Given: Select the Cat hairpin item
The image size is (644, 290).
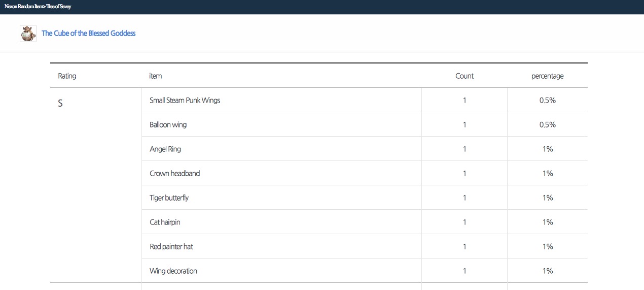Looking at the screenshot, I should click(165, 222).
